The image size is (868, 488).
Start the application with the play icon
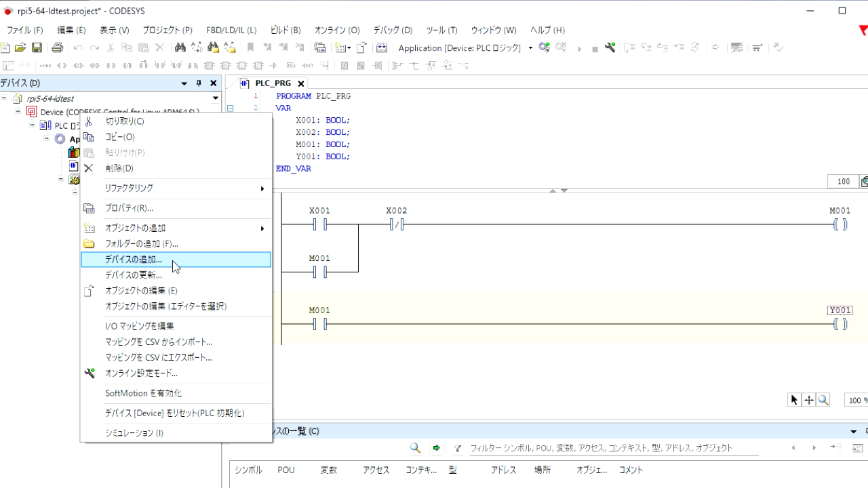[x=579, y=47]
